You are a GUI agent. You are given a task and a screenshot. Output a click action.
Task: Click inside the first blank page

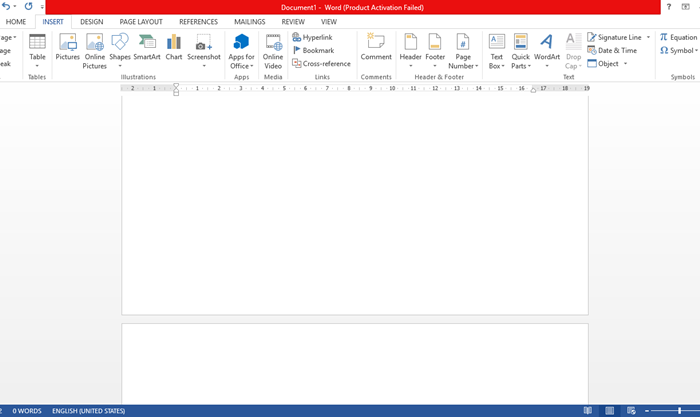point(355,205)
